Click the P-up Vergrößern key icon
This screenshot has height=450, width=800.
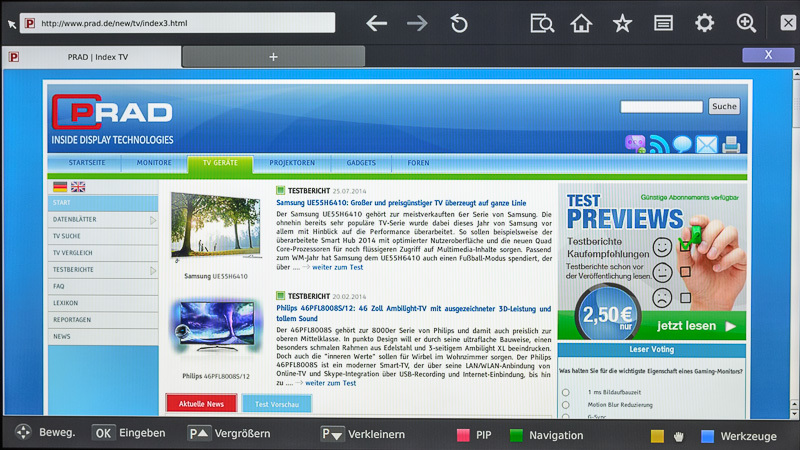198,434
